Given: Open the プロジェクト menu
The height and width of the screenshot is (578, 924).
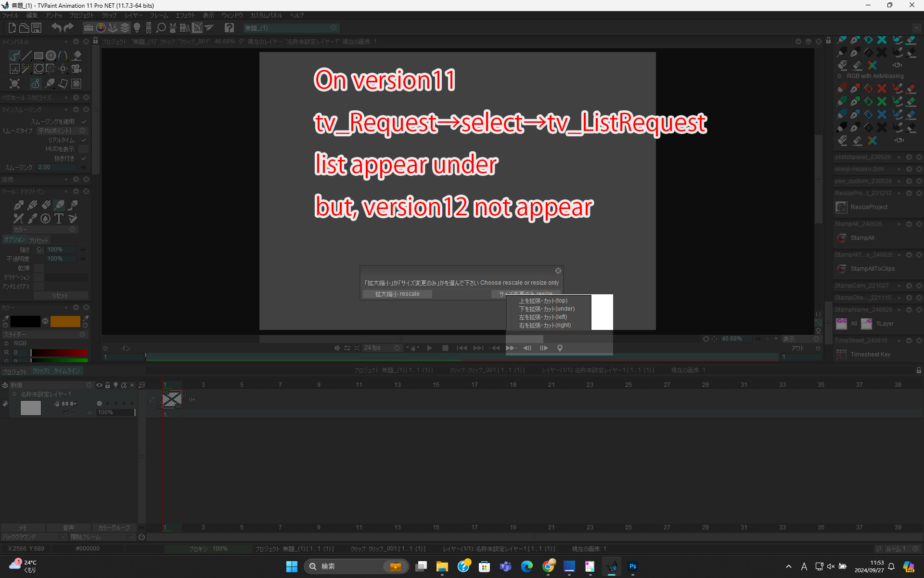Looking at the screenshot, I should (x=82, y=15).
